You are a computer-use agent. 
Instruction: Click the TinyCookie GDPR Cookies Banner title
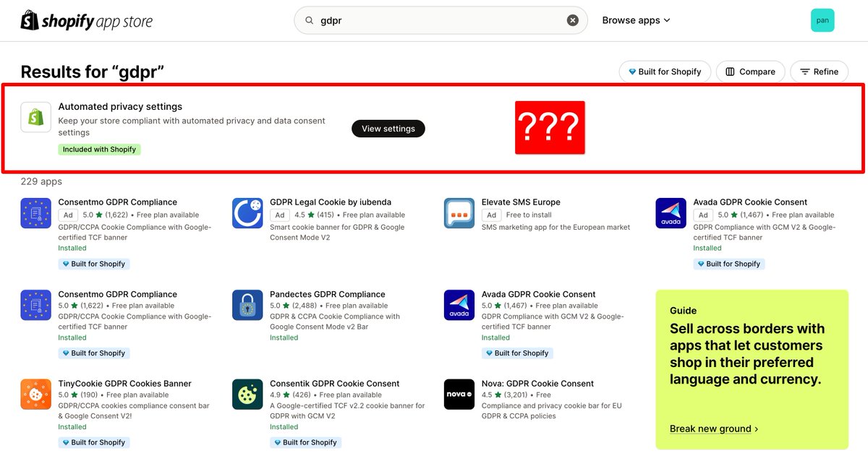(x=124, y=384)
